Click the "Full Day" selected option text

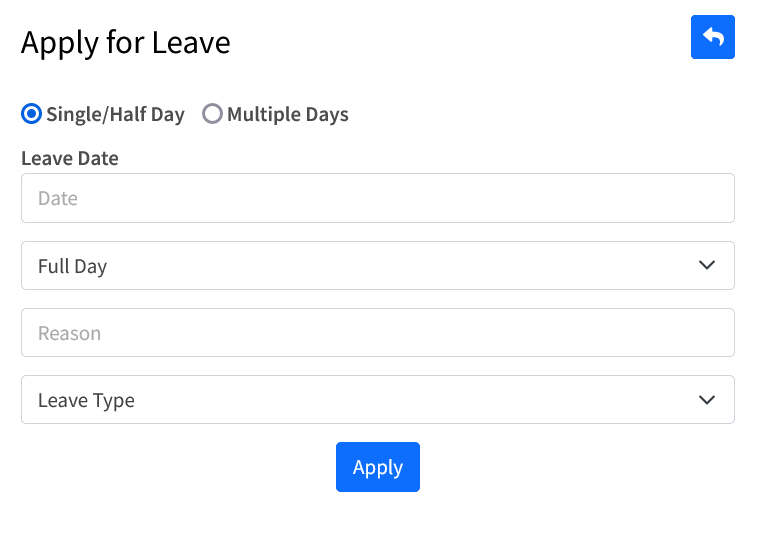[72, 266]
